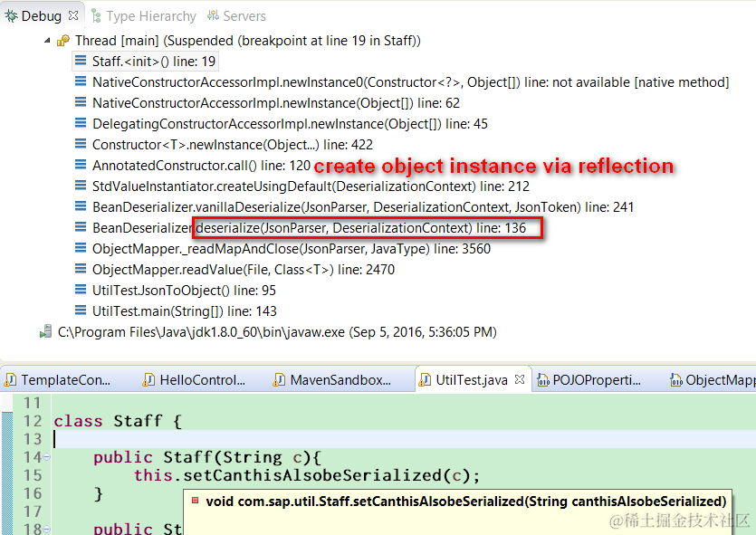This screenshot has height=535, width=756.
Task: Select the javaw.exe process entry
Action: click(x=277, y=331)
